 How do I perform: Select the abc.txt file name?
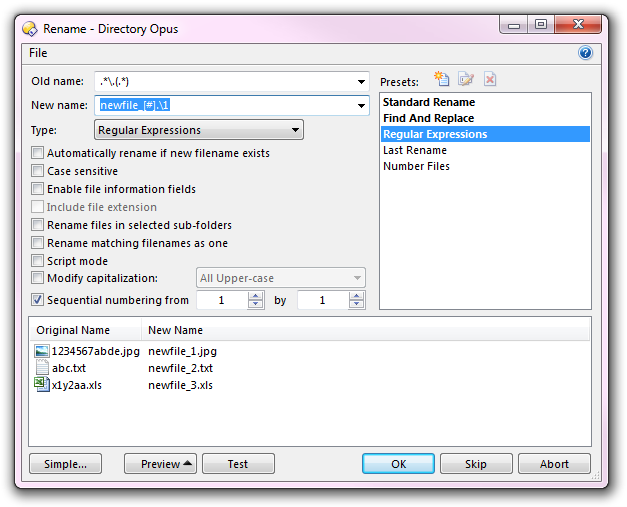[69, 368]
